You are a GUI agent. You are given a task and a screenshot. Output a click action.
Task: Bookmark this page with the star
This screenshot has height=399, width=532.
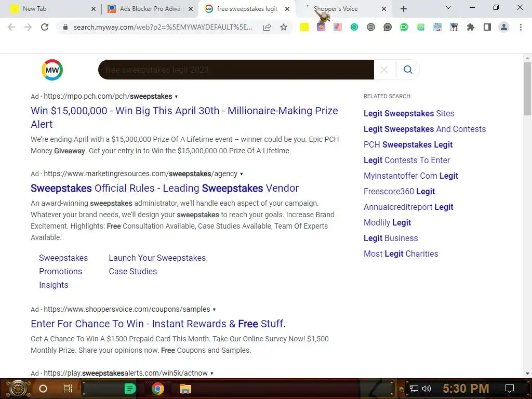284,27
